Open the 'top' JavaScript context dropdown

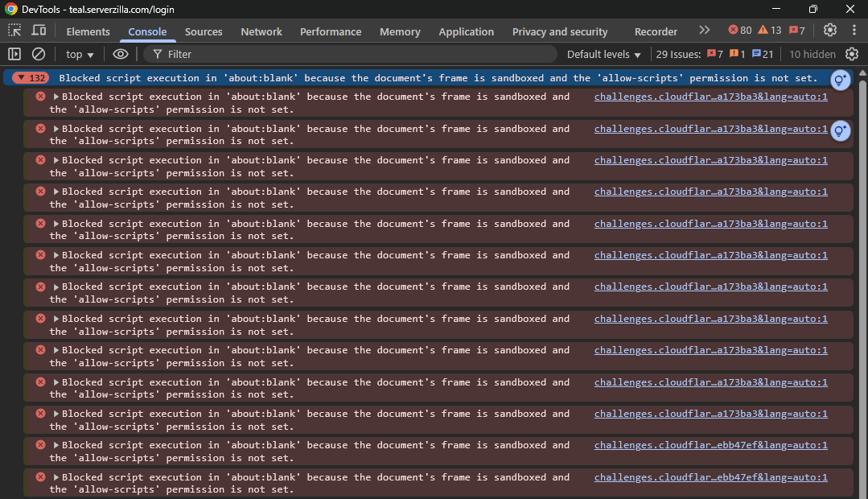80,54
